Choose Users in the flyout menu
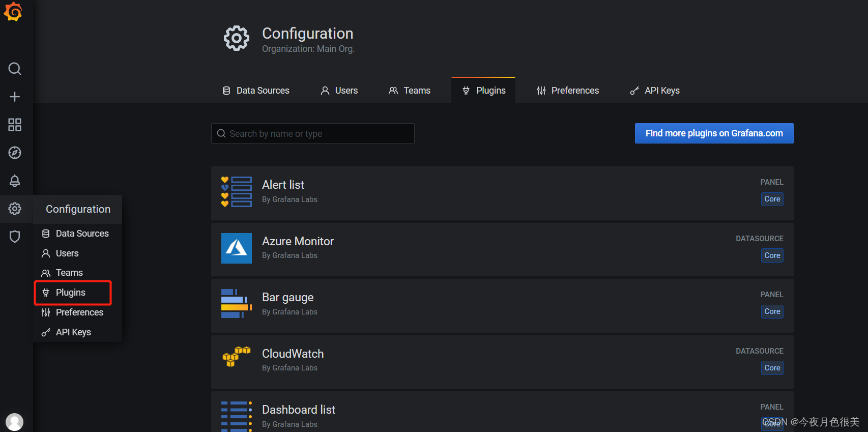 (60, 253)
